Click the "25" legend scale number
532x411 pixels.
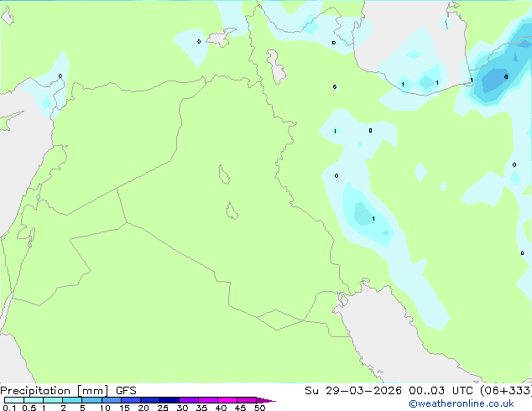point(163,408)
